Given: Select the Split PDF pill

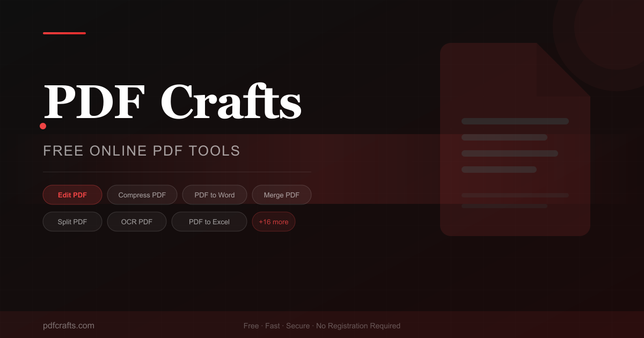Looking at the screenshot, I should tap(72, 222).
